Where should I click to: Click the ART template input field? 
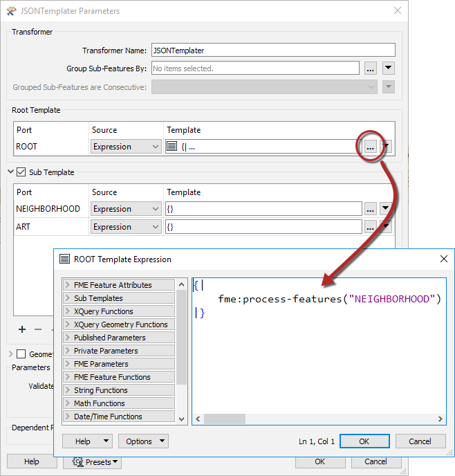click(263, 227)
